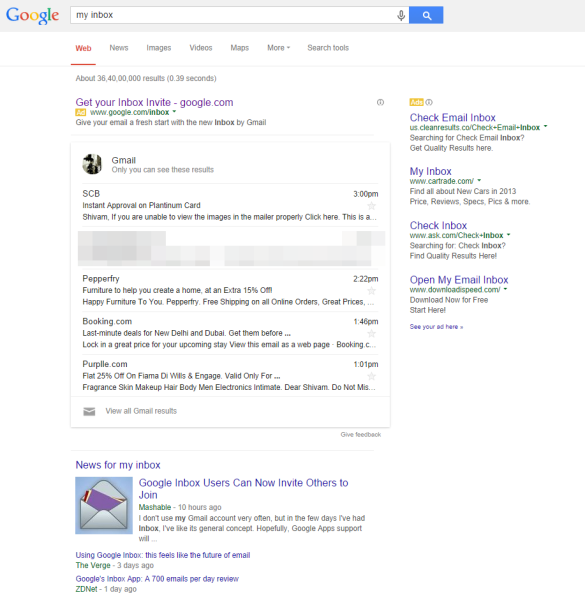Switch to the Maps tab

click(240, 48)
